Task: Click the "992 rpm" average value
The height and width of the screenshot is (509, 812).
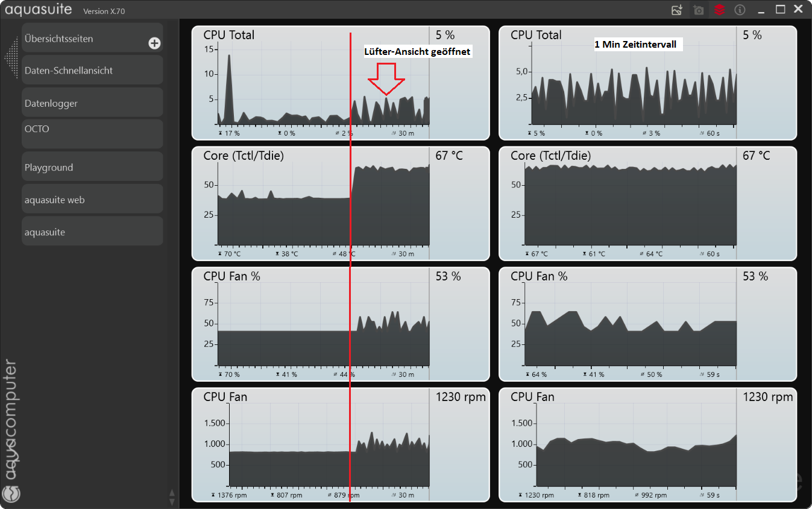Action: [x=654, y=495]
